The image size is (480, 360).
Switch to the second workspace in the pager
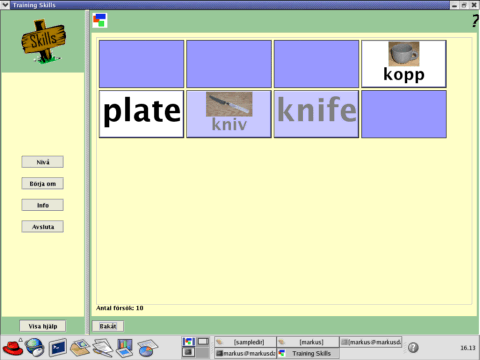coord(203,342)
